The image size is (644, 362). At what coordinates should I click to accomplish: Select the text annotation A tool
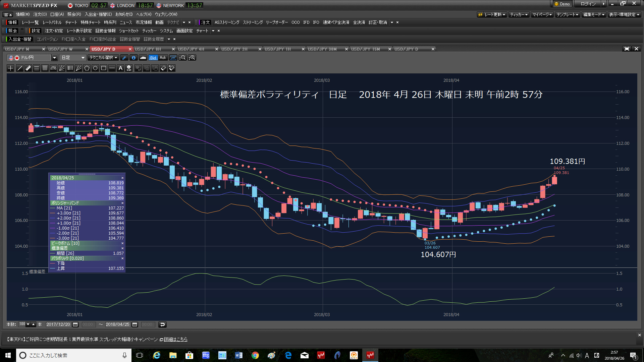120,68
